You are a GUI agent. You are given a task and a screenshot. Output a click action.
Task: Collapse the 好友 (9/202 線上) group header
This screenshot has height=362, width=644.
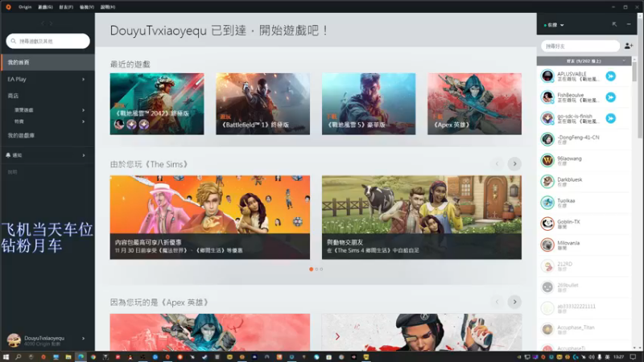pos(584,61)
